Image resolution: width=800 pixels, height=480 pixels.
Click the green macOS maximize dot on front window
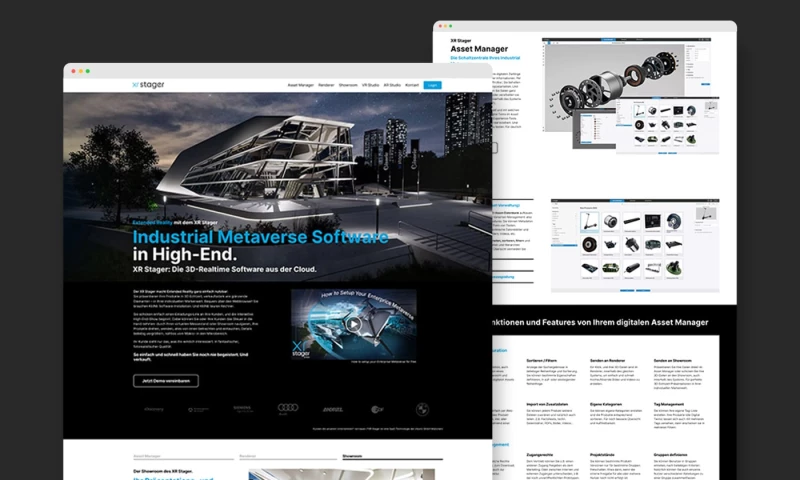coord(87,71)
